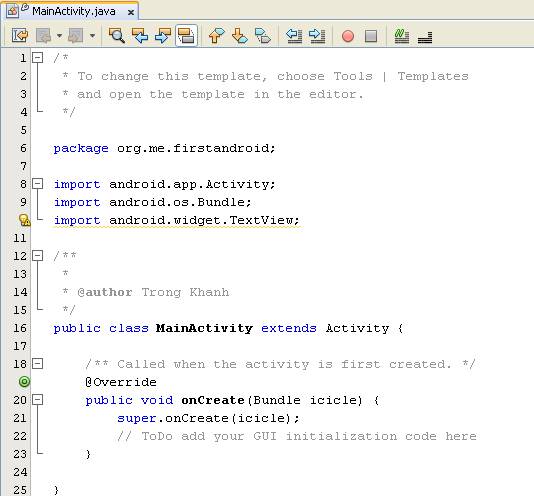
Task: Click Shift Line Left icon
Action: pos(294,35)
